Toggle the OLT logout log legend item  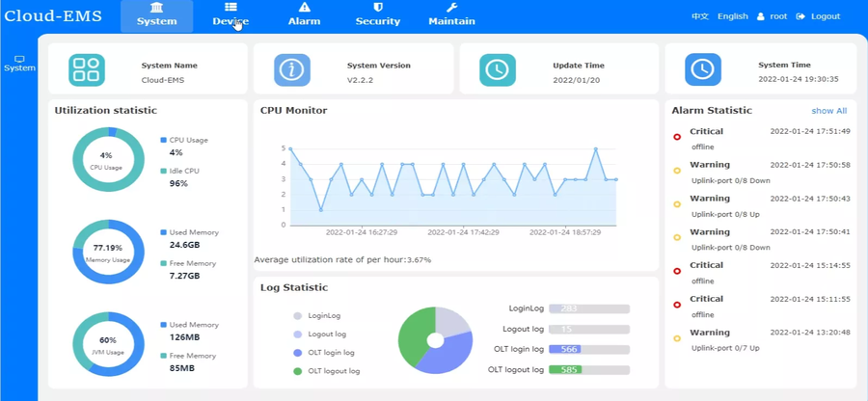pos(331,371)
